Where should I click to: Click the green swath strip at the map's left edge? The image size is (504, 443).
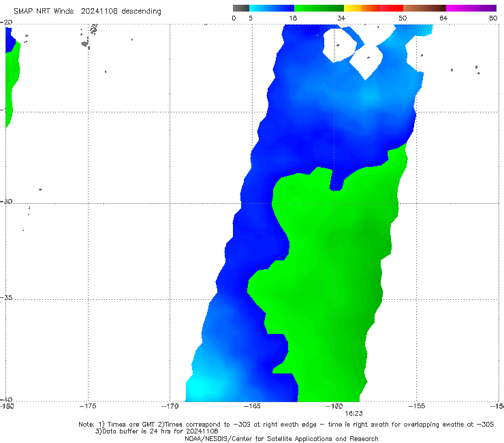pos(12,84)
